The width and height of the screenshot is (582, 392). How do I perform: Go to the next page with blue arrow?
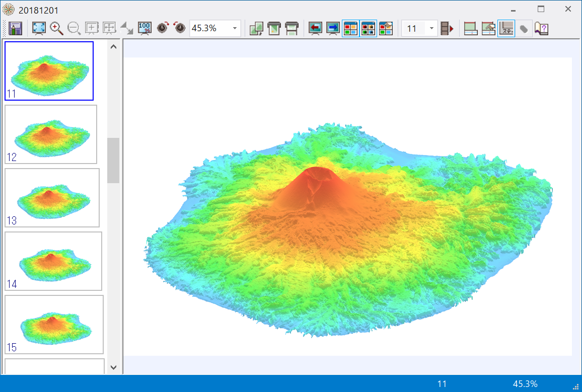click(x=333, y=29)
